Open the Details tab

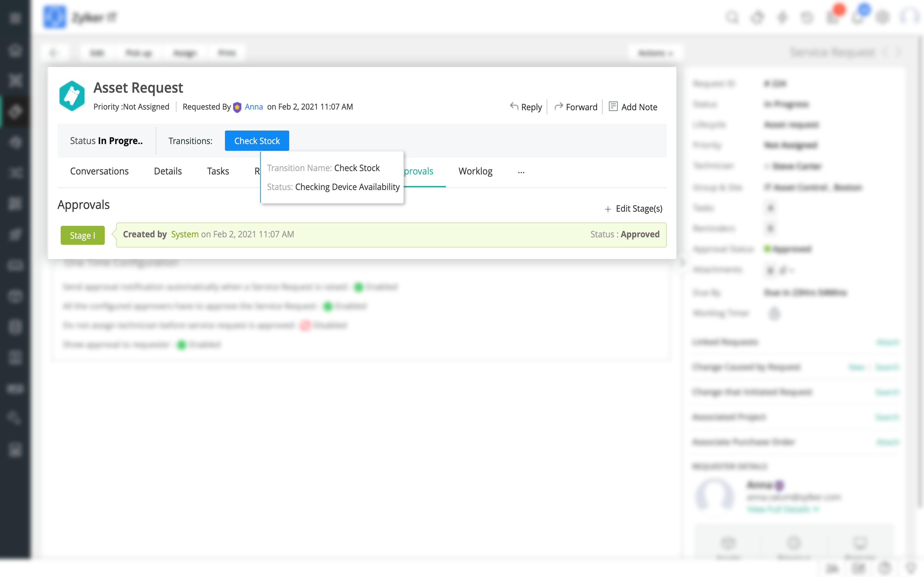[x=167, y=171]
